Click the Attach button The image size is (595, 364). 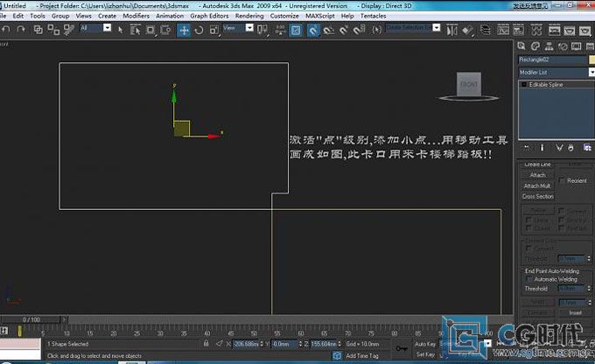538,175
